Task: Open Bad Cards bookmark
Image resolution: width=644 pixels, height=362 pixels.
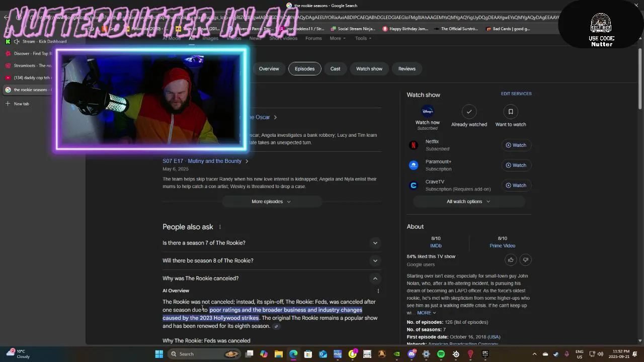Action: 508,29
